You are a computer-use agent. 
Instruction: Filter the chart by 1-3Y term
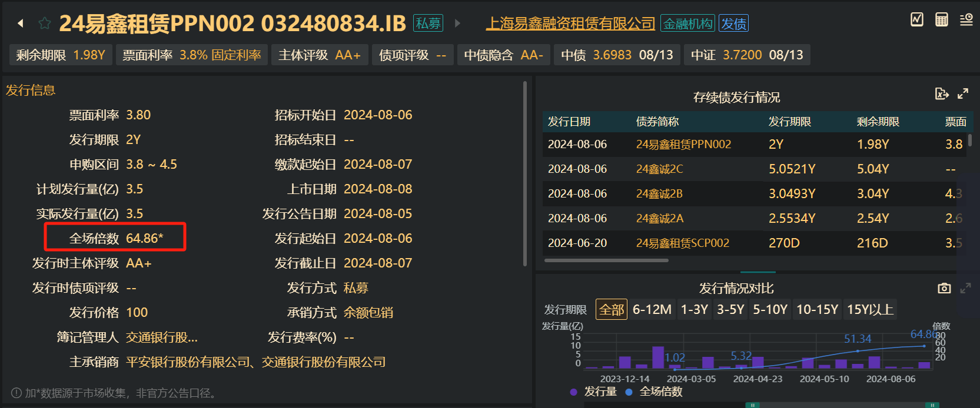click(695, 309)
